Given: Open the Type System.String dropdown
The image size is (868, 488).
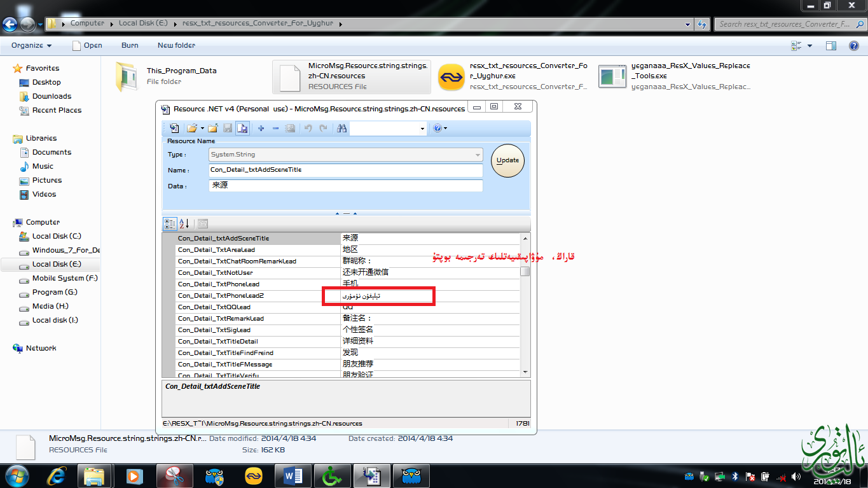Looking at the screenshot, I should [345, 155].
